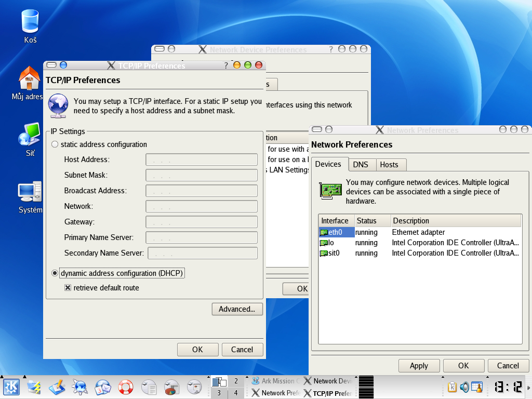Image resolution: width=532 pixels, height=399 pixels.
Task: Open the Klipper clipboard tray icon
Action: click(x=453, y=387)
